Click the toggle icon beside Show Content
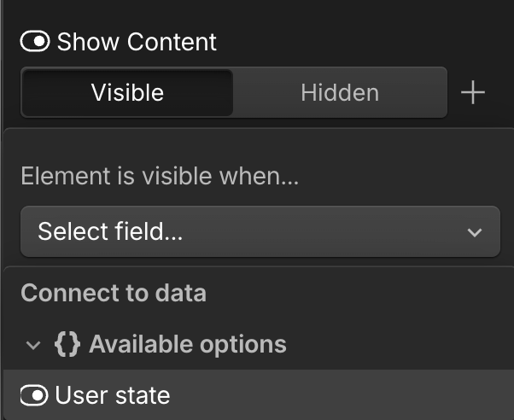 35,41
